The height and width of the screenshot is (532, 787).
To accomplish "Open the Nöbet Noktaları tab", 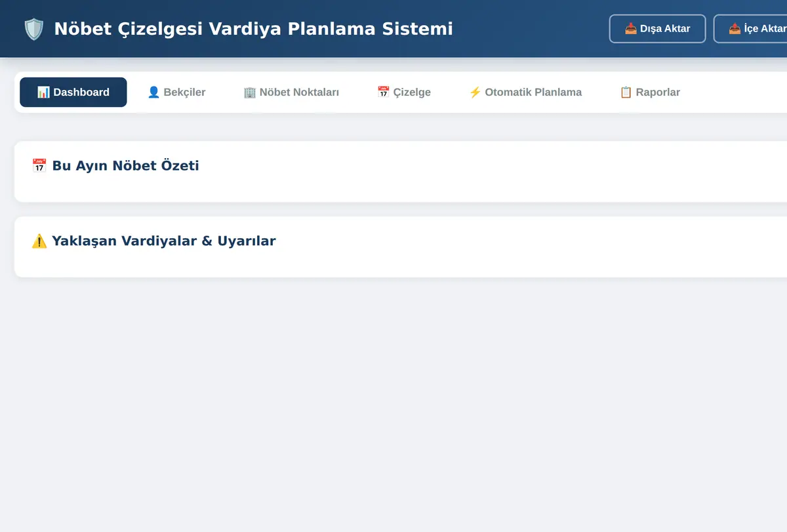I will tap(291, 92).
